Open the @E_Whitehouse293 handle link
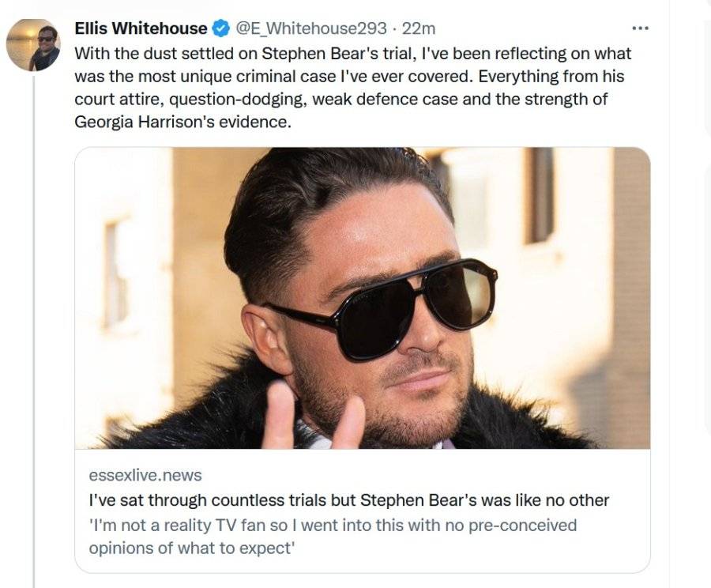Image resolution: width=711 pixels, height=588 pixels. (x=310, y=28)
